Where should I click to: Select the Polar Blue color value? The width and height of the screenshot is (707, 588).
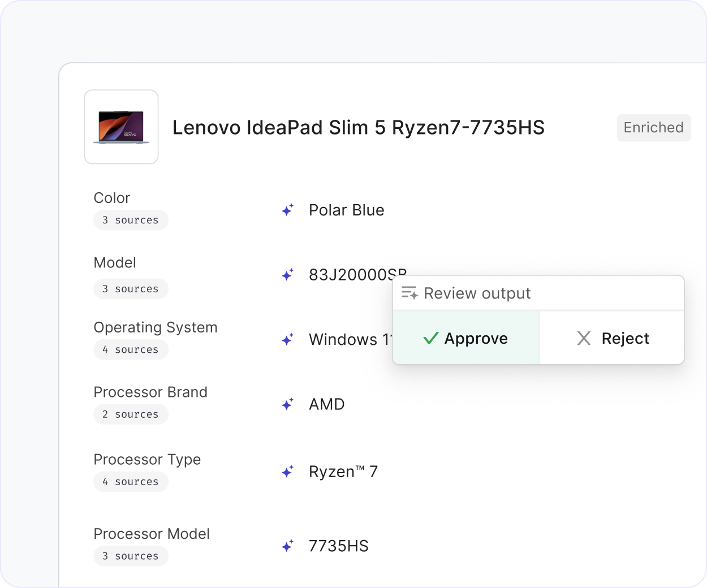(346, 210)
